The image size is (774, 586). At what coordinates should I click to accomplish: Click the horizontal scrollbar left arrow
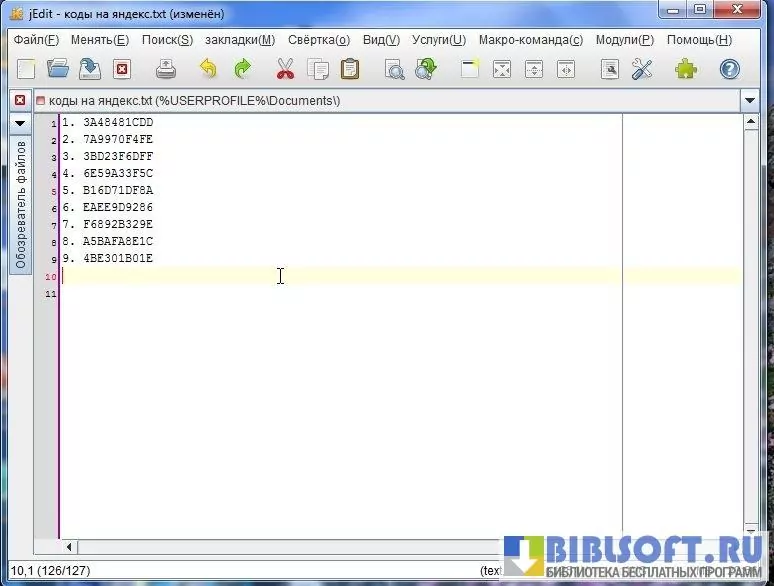70,547
